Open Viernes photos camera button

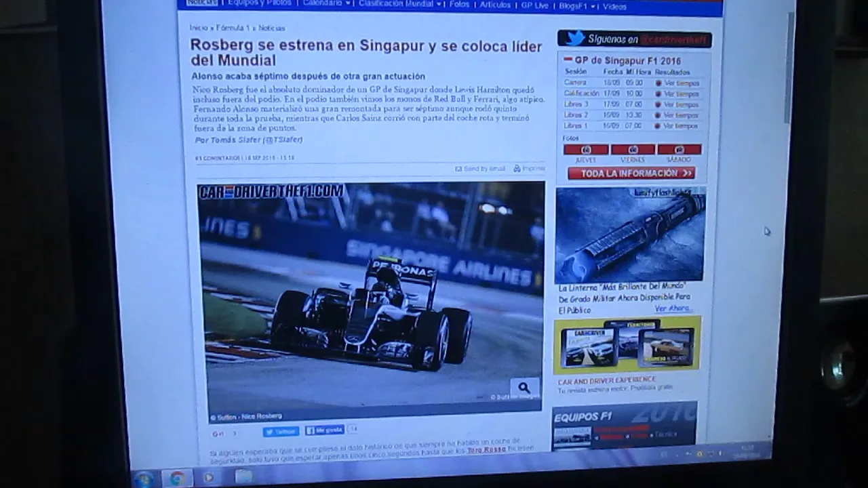[x=633, y=150]
